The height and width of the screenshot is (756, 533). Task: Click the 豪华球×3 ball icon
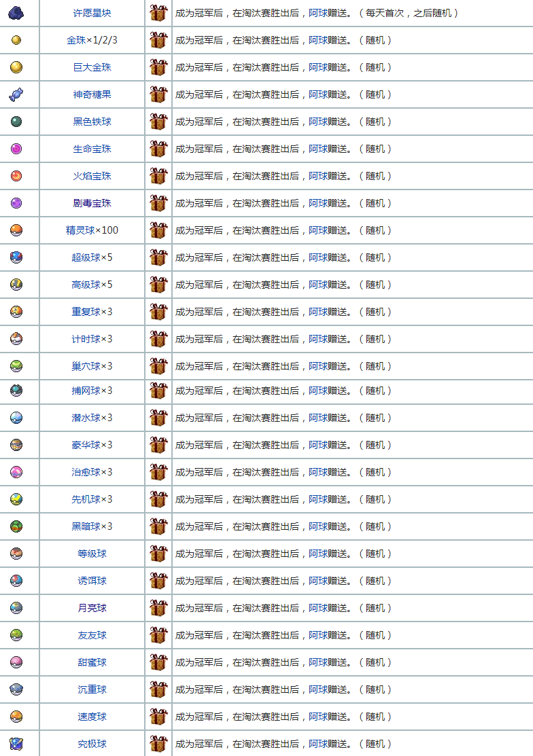(x=16, y=444)
